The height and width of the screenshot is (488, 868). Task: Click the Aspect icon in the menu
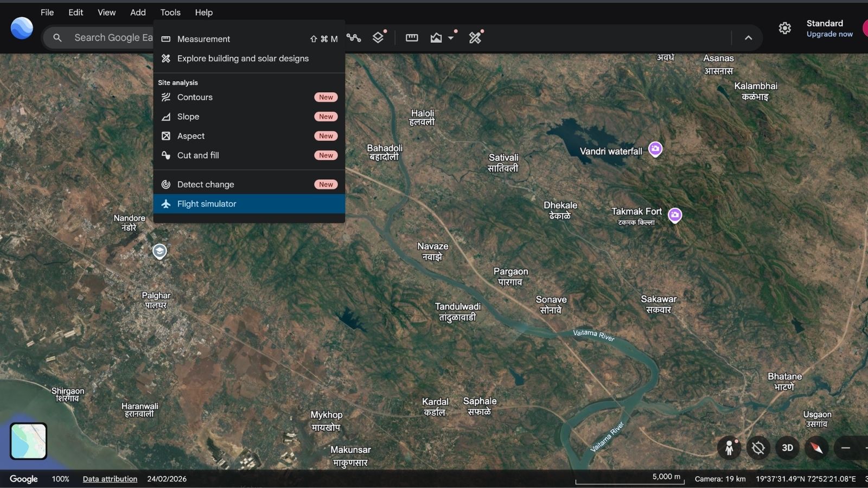166,136
